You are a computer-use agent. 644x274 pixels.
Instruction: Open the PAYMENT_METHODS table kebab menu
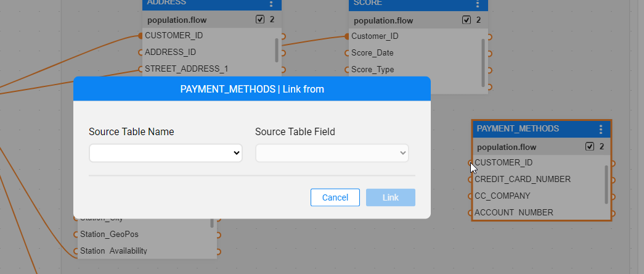[601, 129]
